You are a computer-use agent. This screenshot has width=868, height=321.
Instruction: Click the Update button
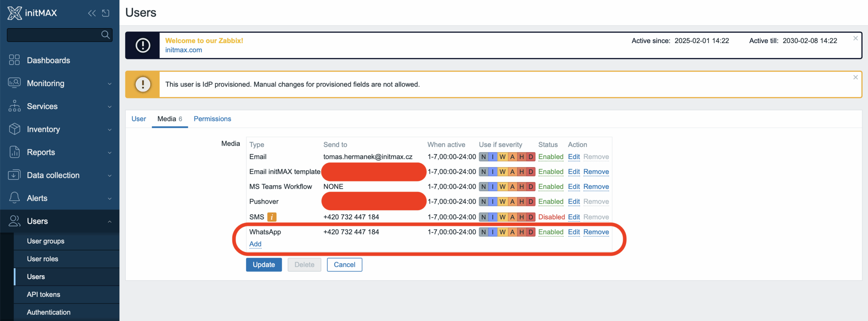[264, 265]
